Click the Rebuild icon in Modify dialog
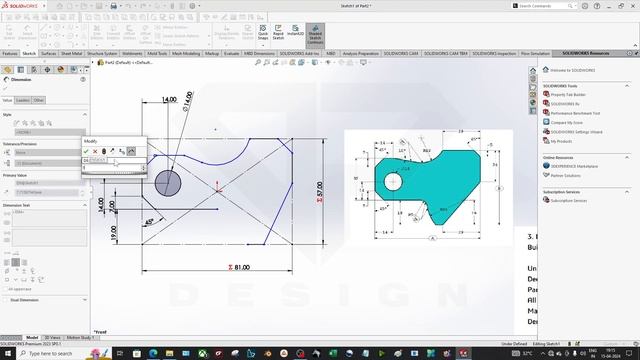Viewport: 640px width, 360px height. 104,151
